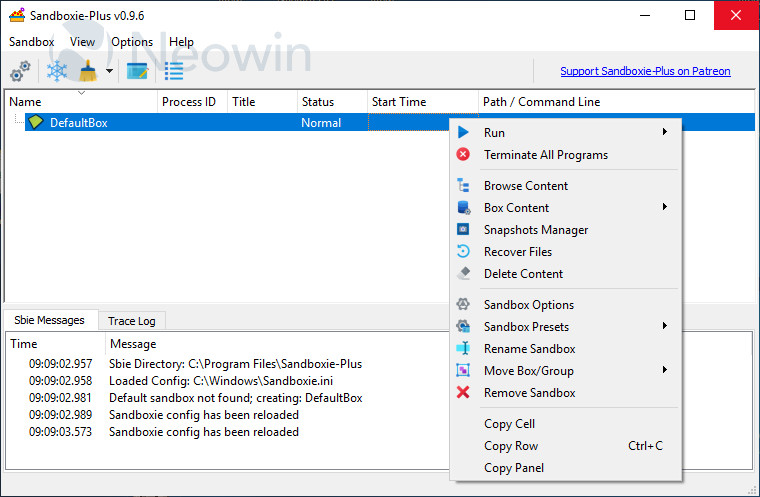The width and height of the screenshot is (760, 497).
Task: Click the Delete Content eraser icon
Action: [463, 274]
